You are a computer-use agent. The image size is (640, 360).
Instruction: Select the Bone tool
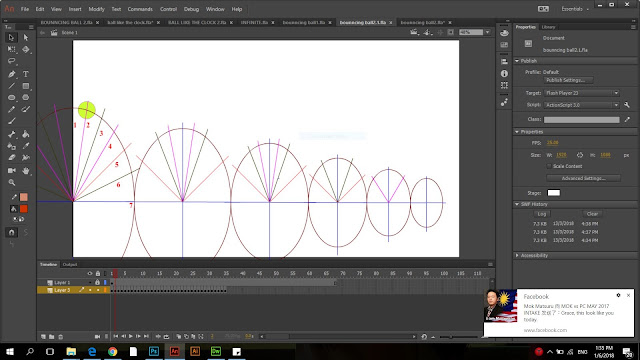[x=11, y=134]
